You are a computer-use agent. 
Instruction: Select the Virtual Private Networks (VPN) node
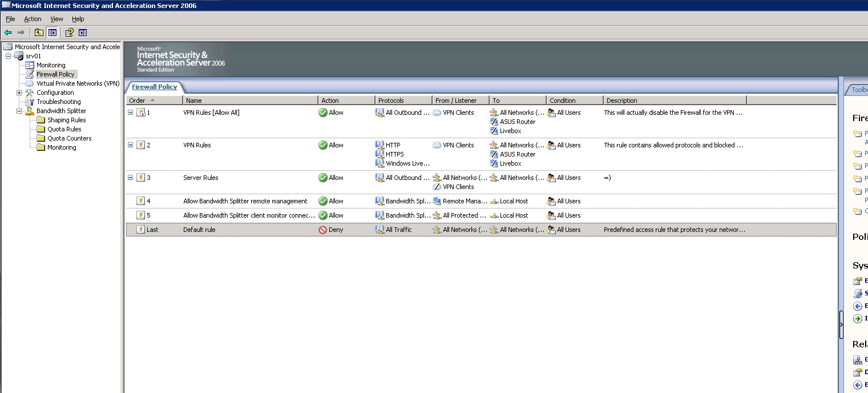(78, 83)
